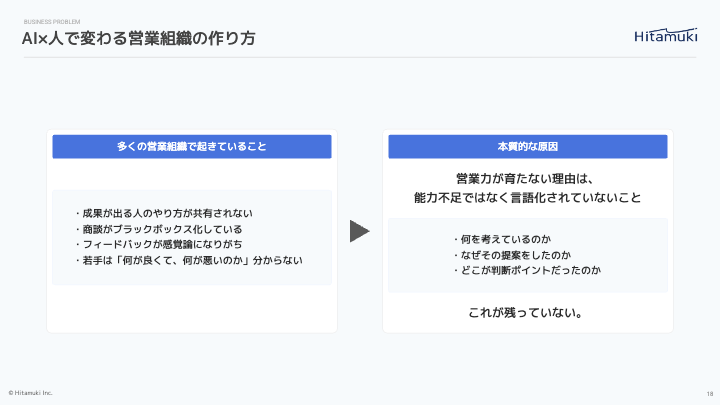Select the blue header 多くの営業組織で起きていること
The image size is (720, 405).
(192, 147)
